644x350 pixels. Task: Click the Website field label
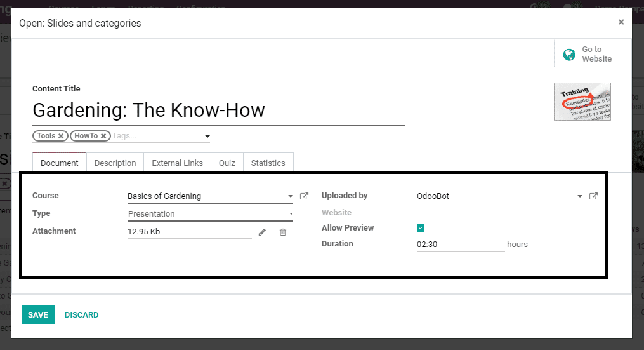pos(337,213)
